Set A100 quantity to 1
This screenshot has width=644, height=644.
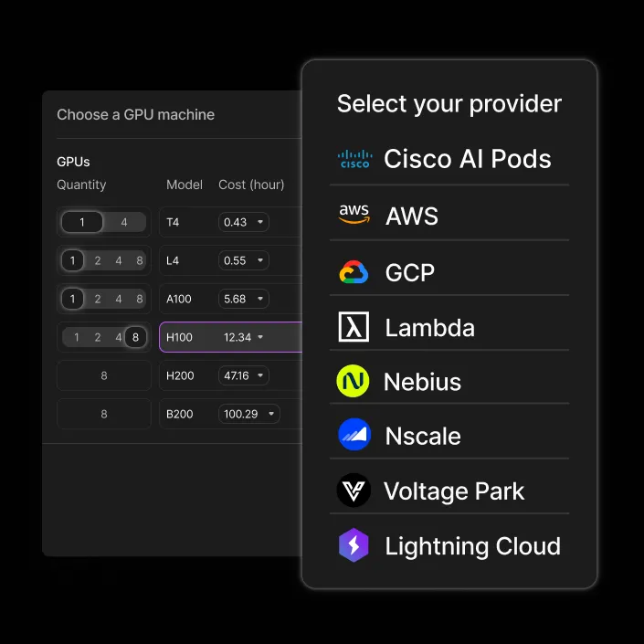[73, 299]
